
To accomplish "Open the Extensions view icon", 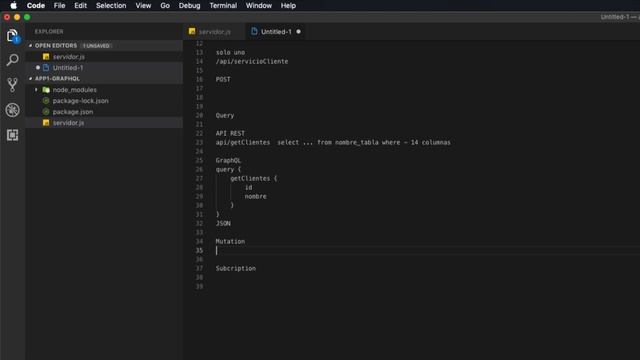I will (12, 135).
